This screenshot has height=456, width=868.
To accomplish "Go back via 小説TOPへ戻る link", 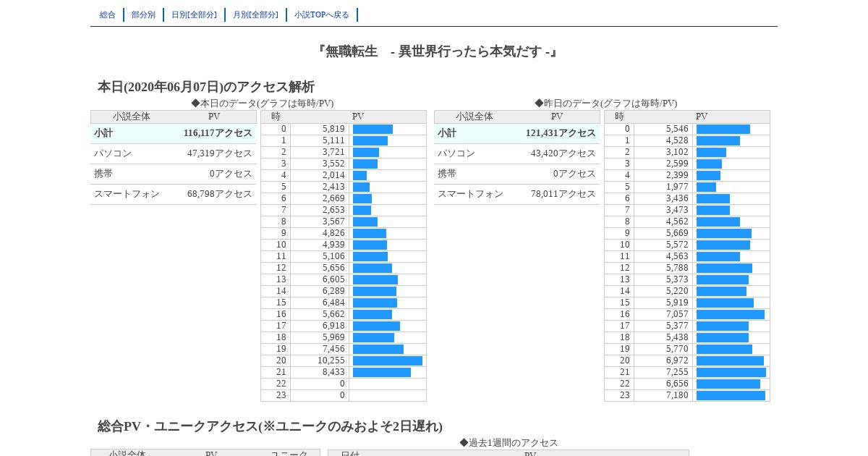I will point(322,14).
